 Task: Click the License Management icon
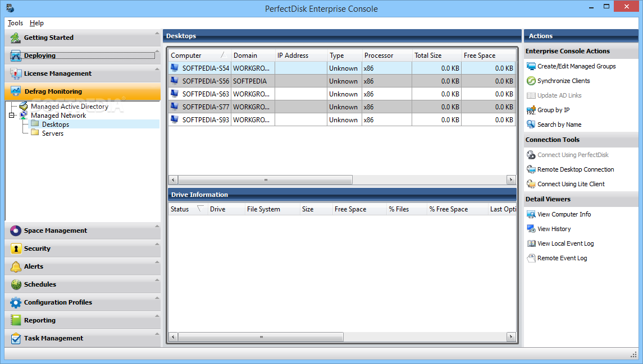tap(16, 73)
